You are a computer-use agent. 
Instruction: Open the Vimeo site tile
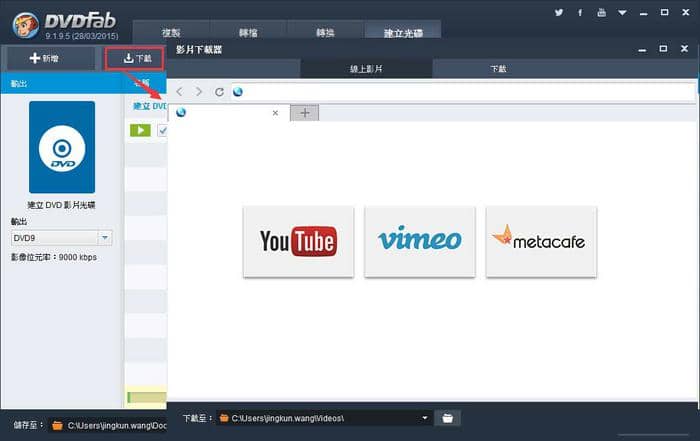(420, 241)
